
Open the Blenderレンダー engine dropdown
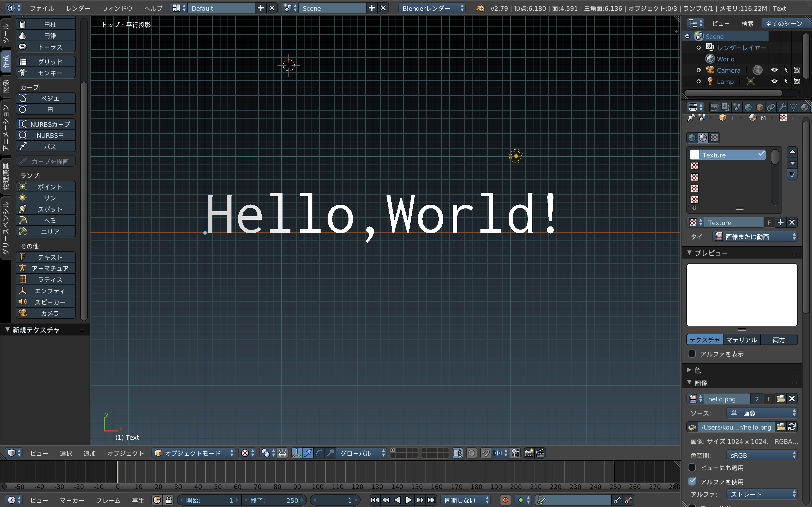click(x=432, y=8)
